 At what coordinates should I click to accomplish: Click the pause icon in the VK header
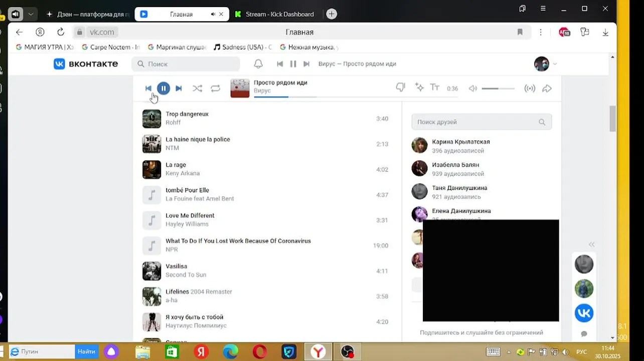pyautogui.click(x=293, y=64)
